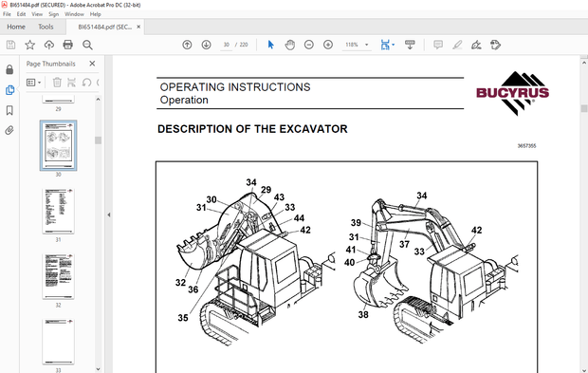Click the document vertical scrollbar handle
Image resolution: width=588 pixels, height=373 pixels.
(584, 108)
